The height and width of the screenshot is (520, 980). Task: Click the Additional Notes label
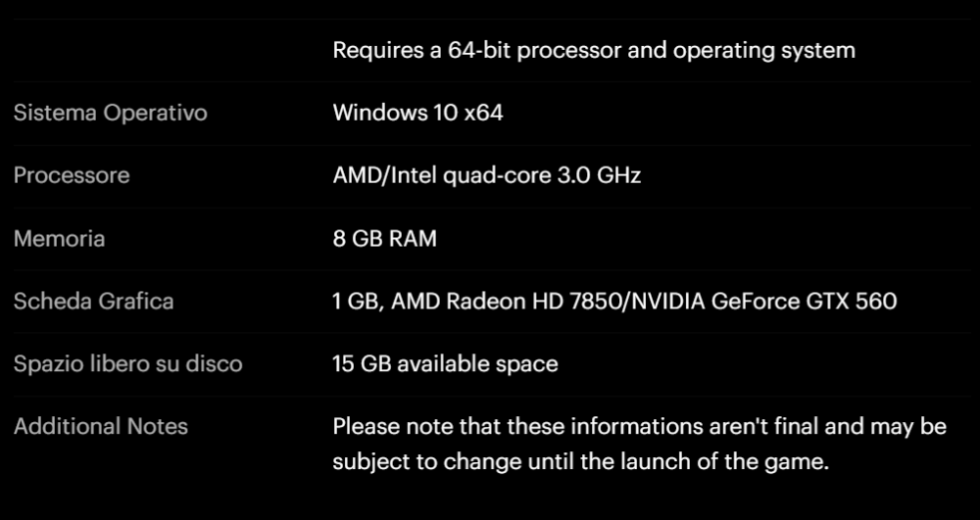[x=101, y=426]
